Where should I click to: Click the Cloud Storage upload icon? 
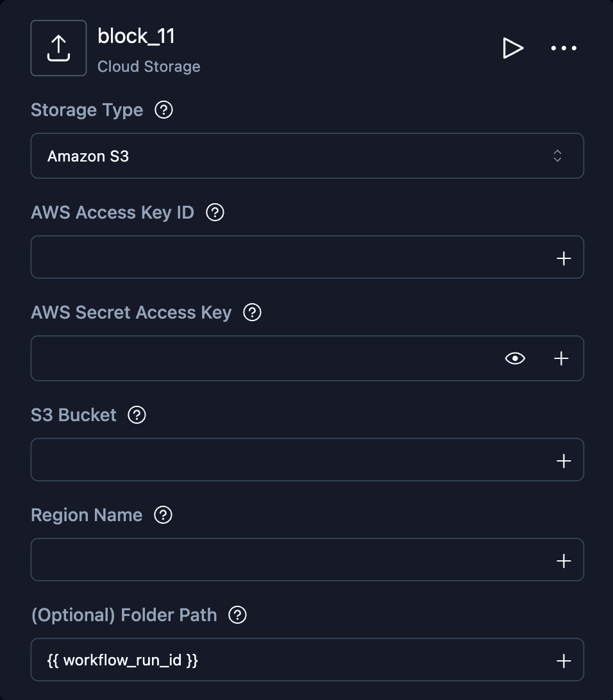(x=58, y=48)
